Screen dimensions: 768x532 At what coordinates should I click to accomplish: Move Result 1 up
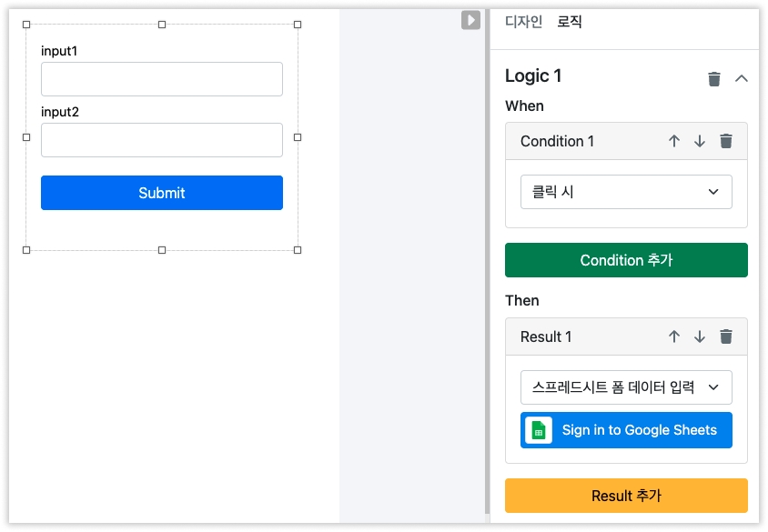[x=674, y=336]
